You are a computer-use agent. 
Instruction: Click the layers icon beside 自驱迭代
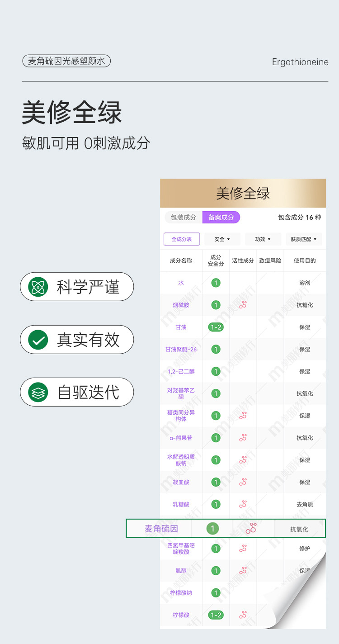pyautogui.click(x=38, y=393)
